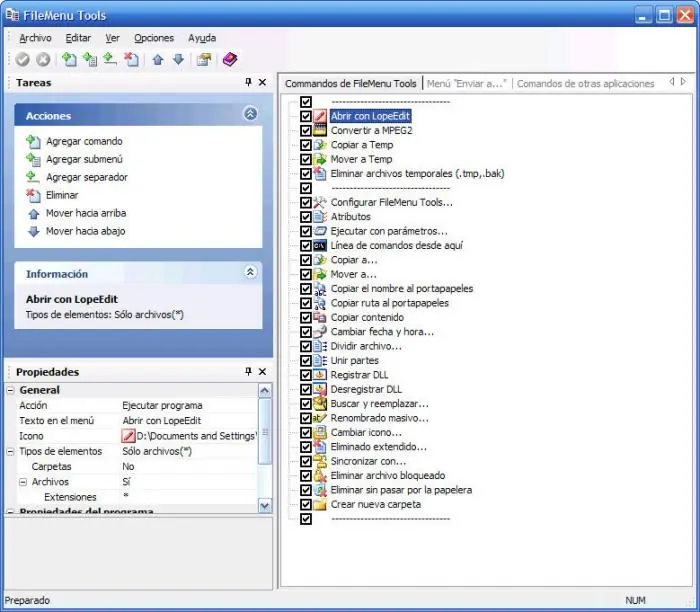This screenshot has width=700, height=612.
Task: Collapse the Información section
Action: point(250,272)
